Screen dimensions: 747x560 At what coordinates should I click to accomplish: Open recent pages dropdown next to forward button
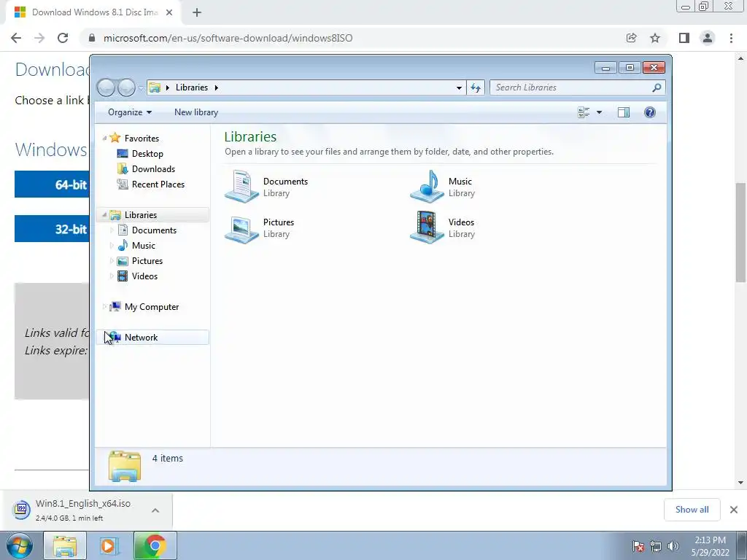click(x=141, y=88)
